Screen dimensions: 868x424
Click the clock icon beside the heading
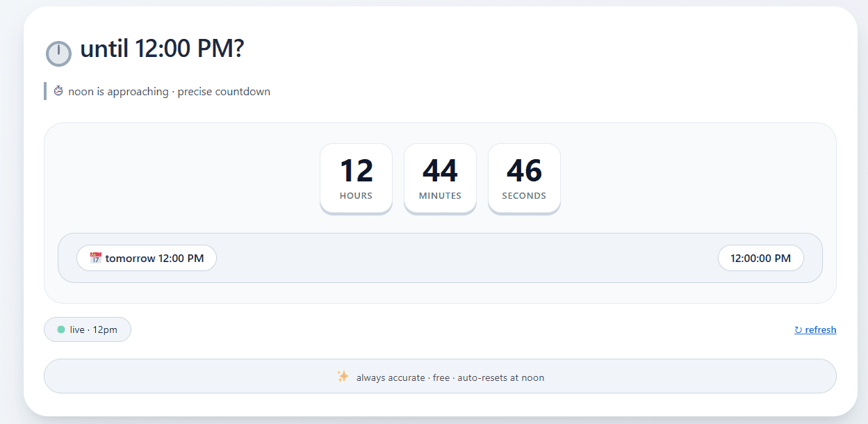(58, 54)
